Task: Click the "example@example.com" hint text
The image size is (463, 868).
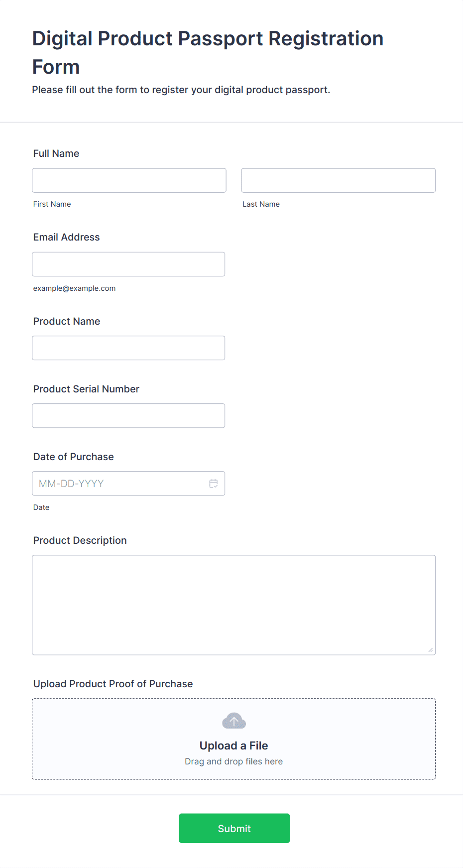Action: (74, 288)
